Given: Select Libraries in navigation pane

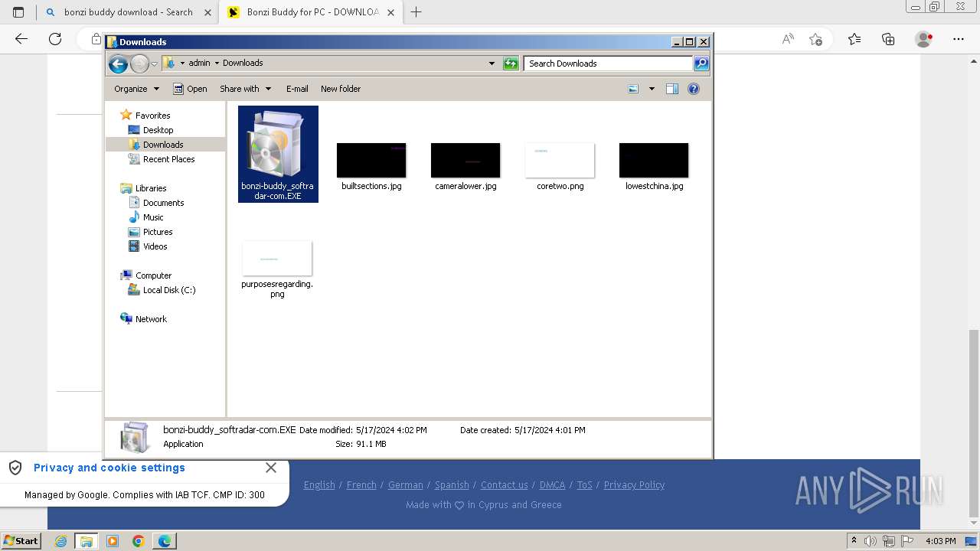Looking at the screenshot, I should pos(151,188).
